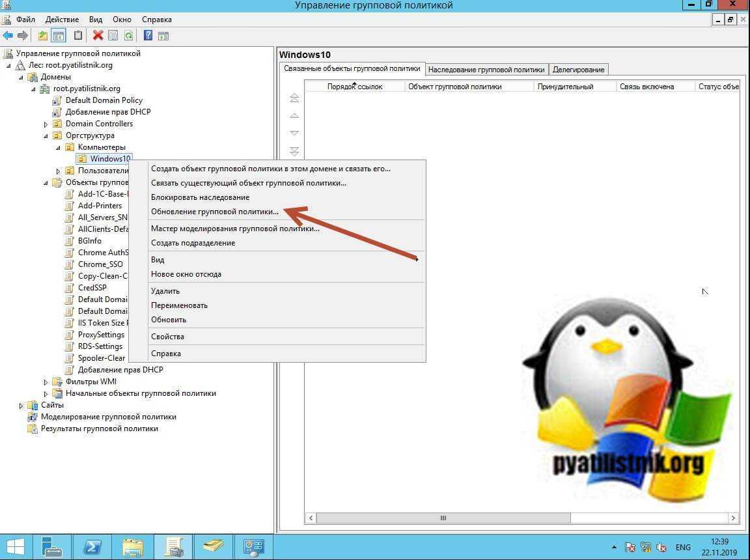
Task: Expand the Domain Controllers tree node
Action: point(46,124)
